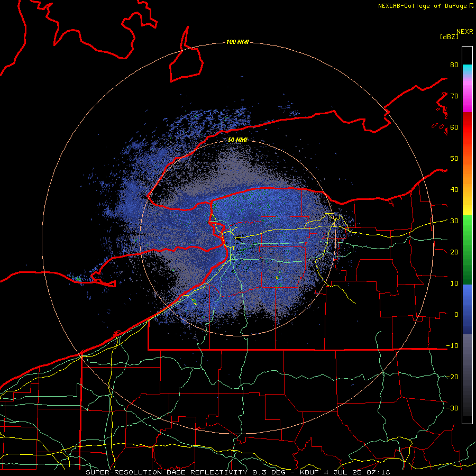Click the -20 dBZ scale value
Screen dimensions: 476x476
click(x=452, y=377)
